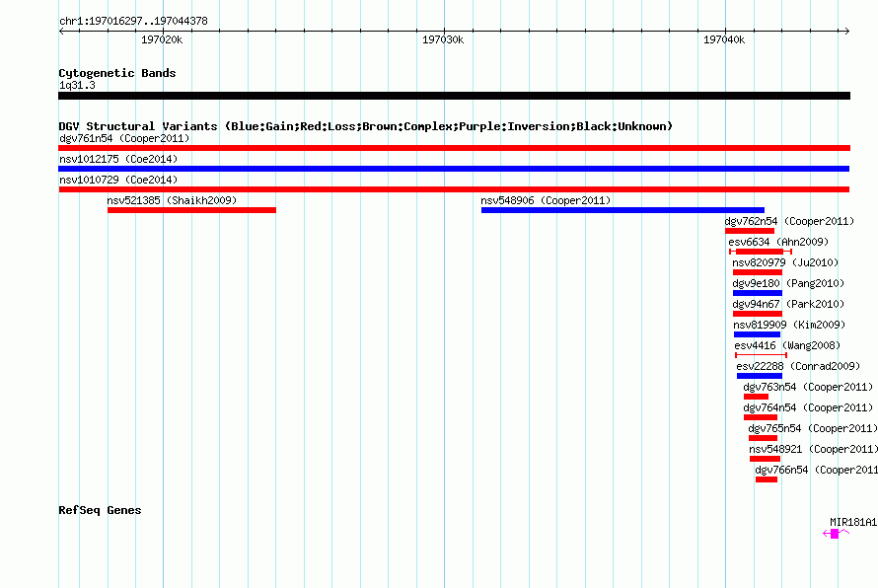Click the dgv761n54 red loss bar

pos(454,148)
